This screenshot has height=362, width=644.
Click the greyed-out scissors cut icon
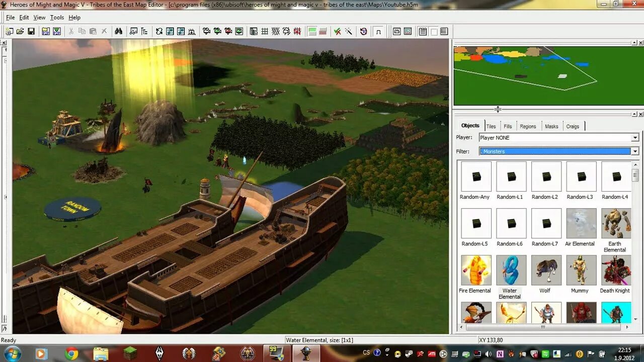point(71,31)
